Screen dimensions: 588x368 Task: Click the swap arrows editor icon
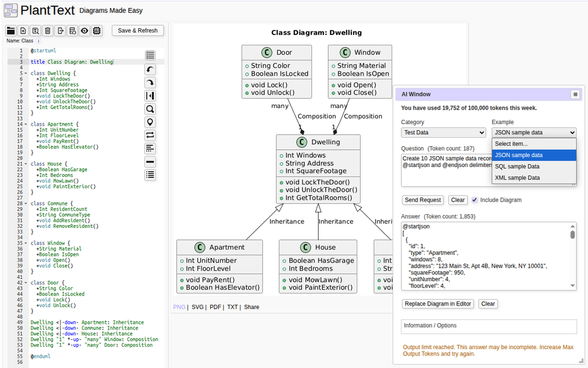[150, 135]
